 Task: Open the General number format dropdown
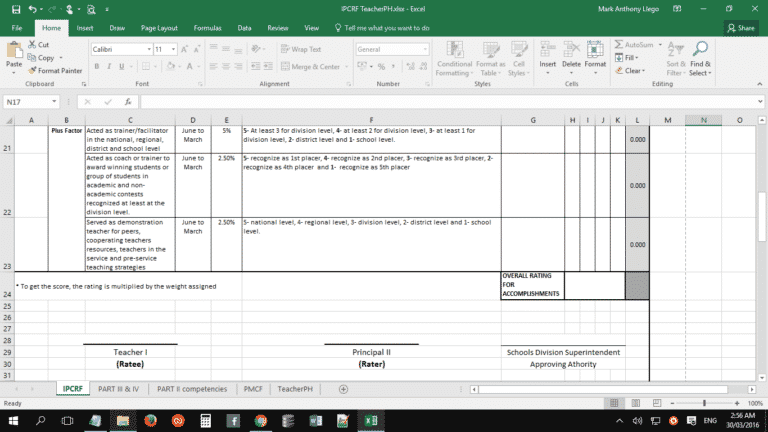tap(425, 49)
